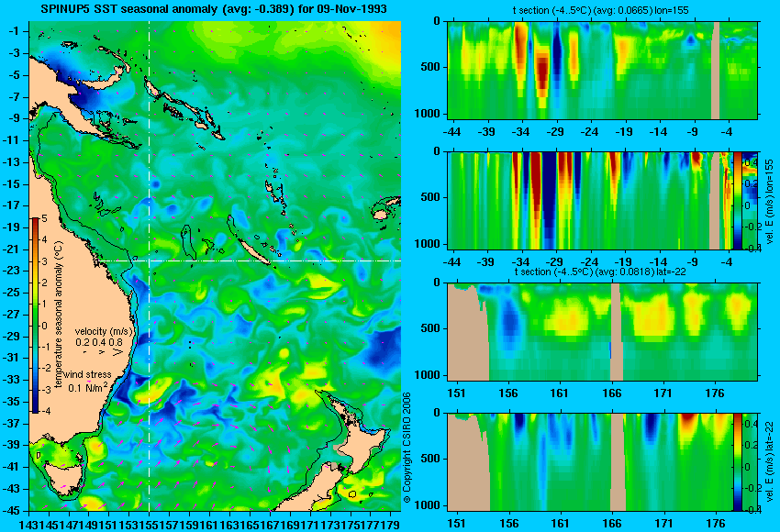The image size is (780, 532).
Task: Click the '161' longitude label under lat=-22 temperature section
Action: (x=560, y=393)
